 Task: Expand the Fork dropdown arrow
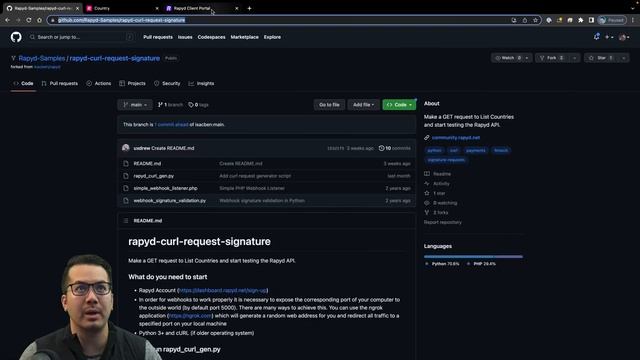click(x=575, y=58)
